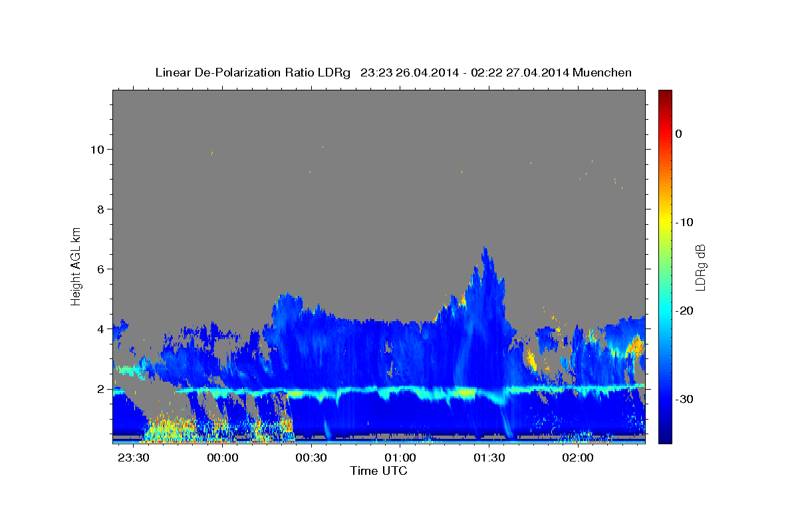The height and width of the screenshot is (532, 798).
Task: Click the 'Time UTC' x-axis label
Action: coord(378,471)
